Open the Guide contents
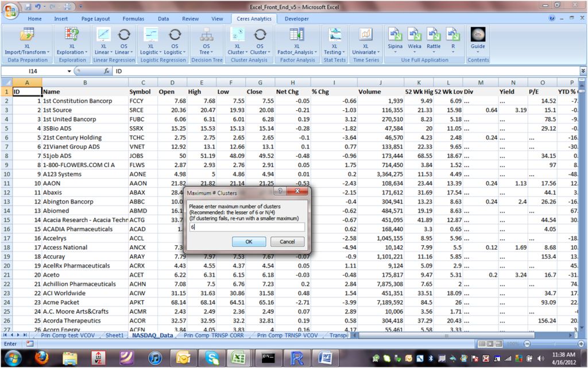The height and width of the screenshot is (368, 588). 478,38
